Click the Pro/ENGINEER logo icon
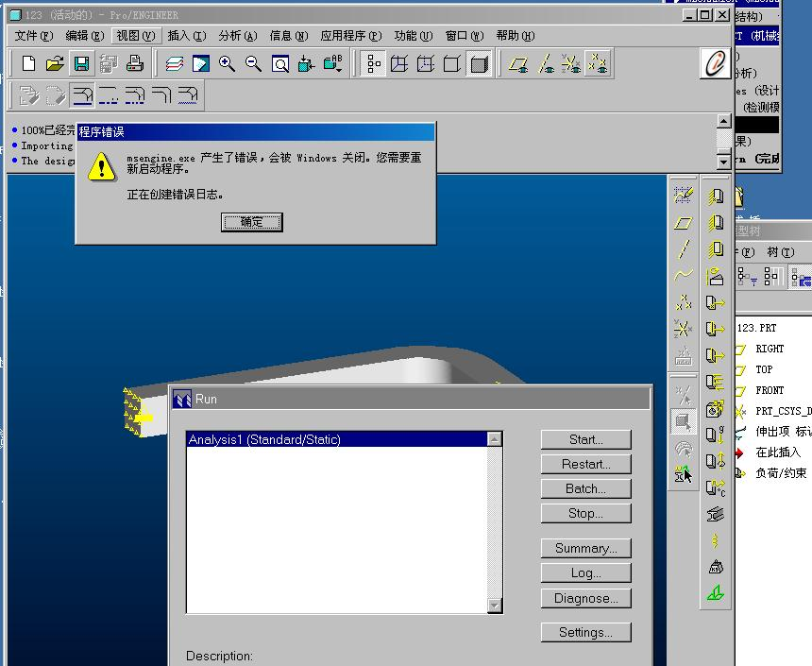 (716, 63)
